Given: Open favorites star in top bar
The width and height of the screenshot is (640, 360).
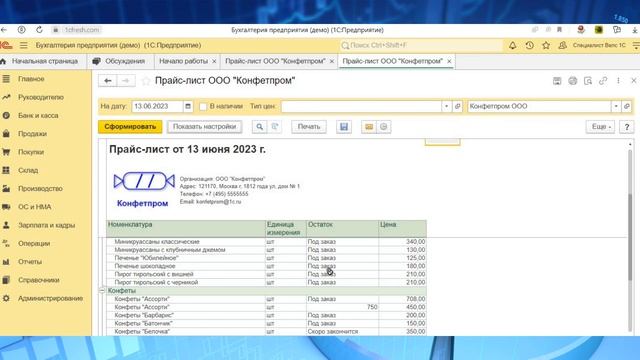Looking at the screenshot, I should (546, 45).
